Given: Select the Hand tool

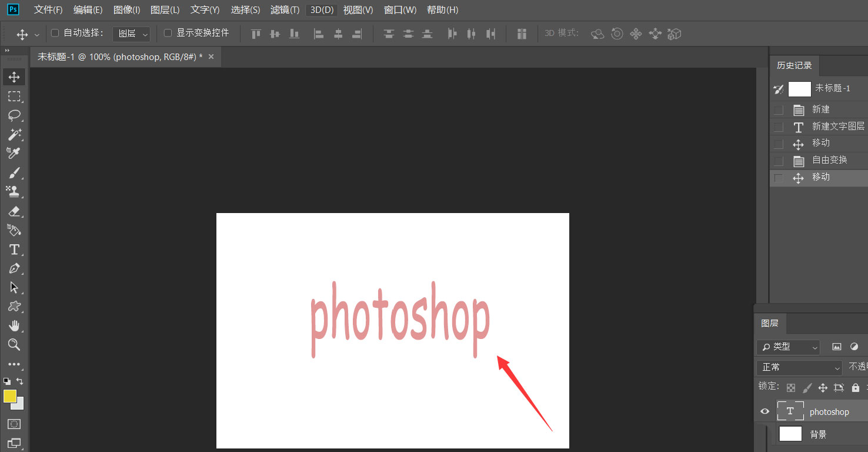Looking at the screenshot, I should (x=14, y=326).
